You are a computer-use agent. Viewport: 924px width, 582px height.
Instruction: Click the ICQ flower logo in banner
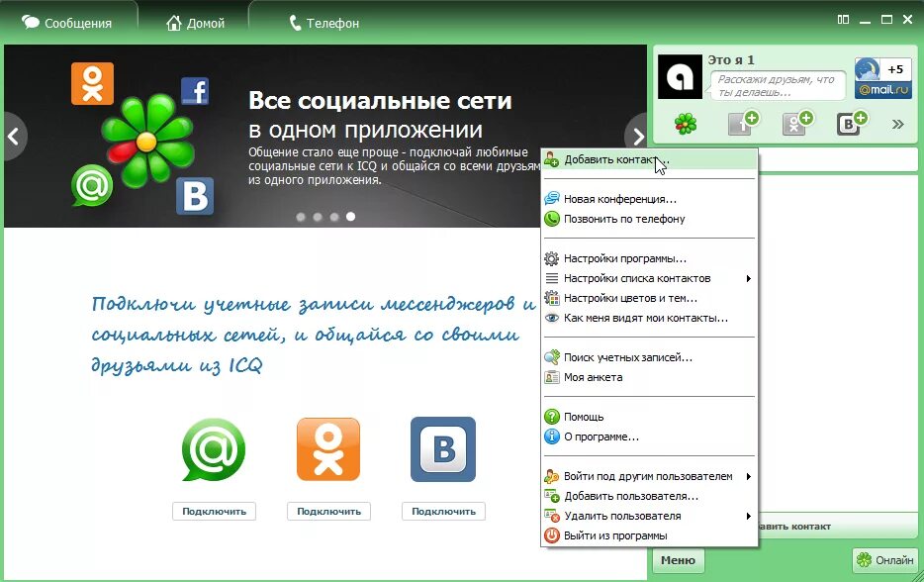pos(147,141)
